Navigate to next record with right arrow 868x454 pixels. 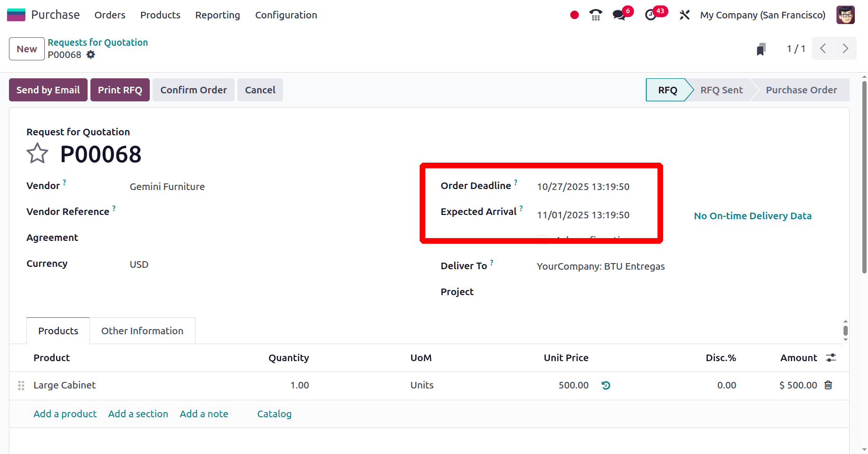pos(845,48)
